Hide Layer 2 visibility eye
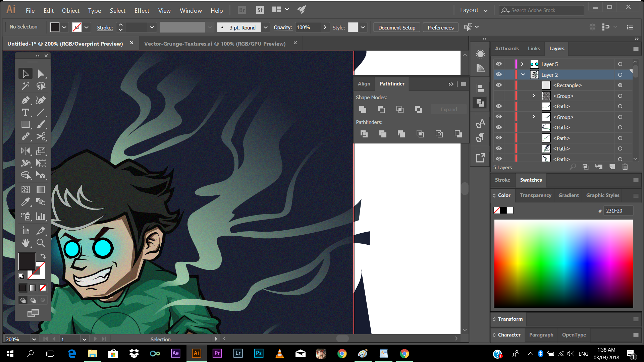Image resolution: width=644 pixels, height=362 pixels. (x=499, y=74)
